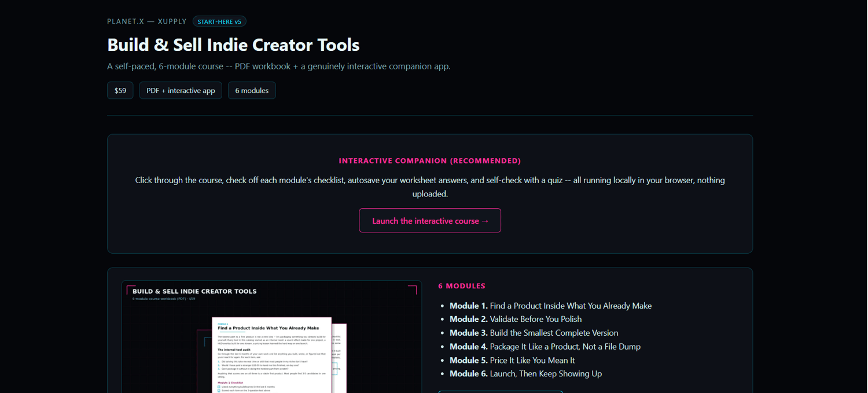Click the PDF + interactive app chip

point(181,91)
